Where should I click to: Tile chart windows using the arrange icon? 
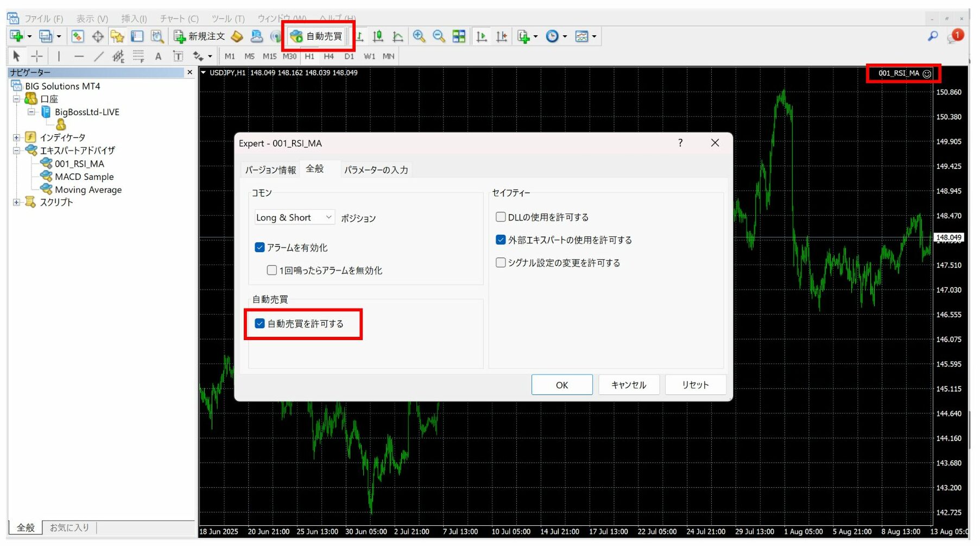coord(459,36)
